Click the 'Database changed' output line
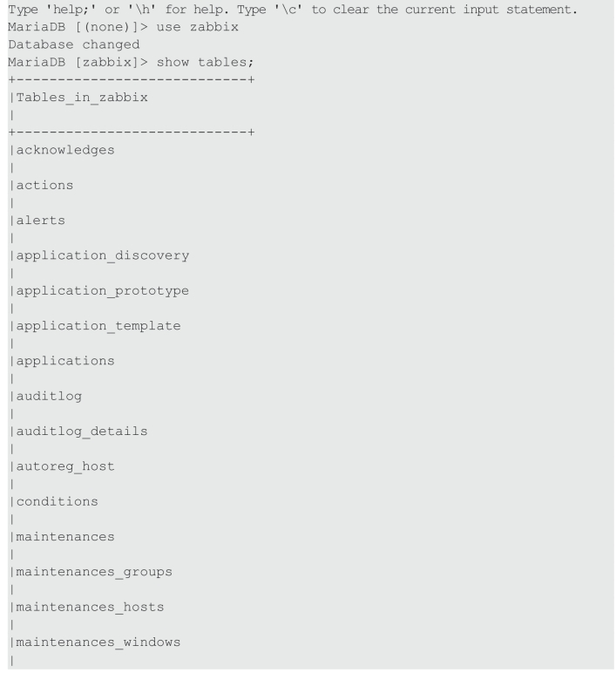This screenshot has height=673, width=616. (74, 45)
